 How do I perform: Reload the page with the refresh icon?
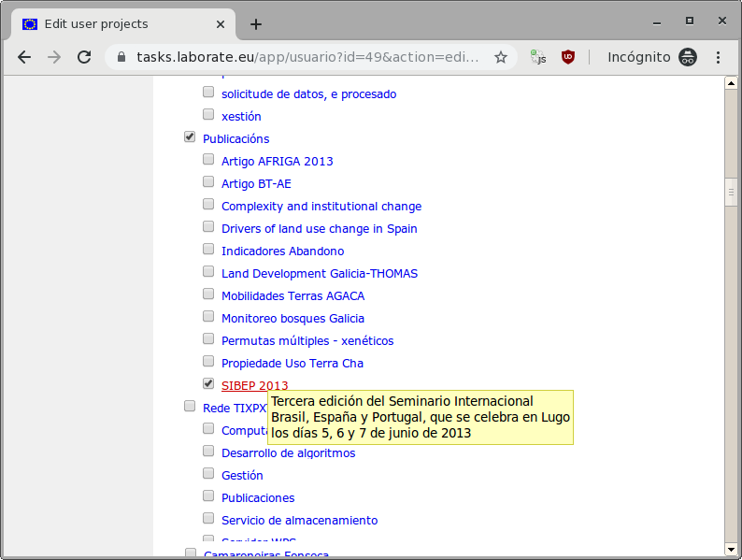(84, 57)
